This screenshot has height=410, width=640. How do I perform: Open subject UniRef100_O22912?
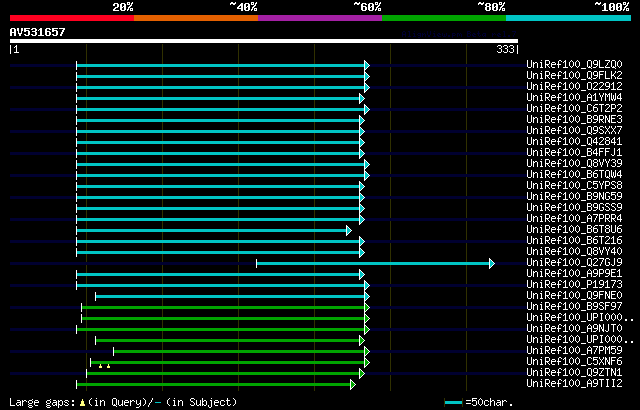click(574, 86)
